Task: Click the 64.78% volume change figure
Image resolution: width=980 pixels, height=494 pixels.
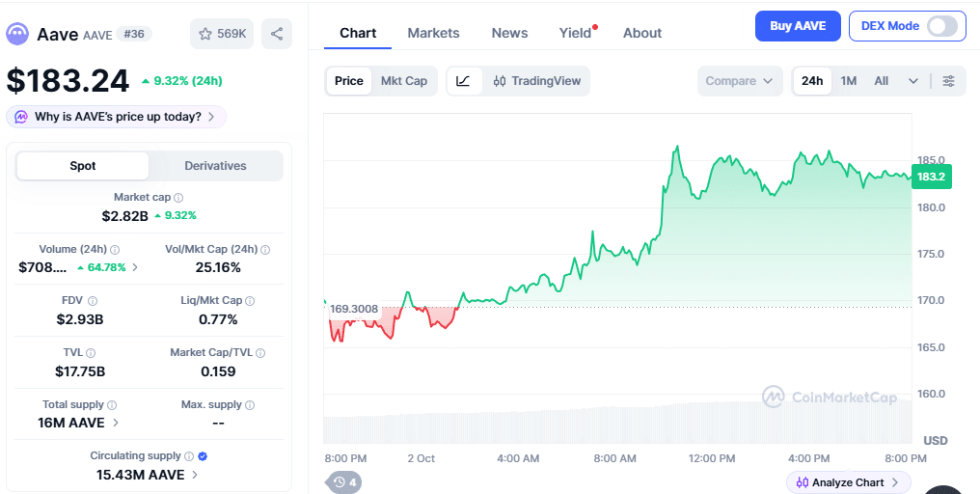Action: click(101, 267)
